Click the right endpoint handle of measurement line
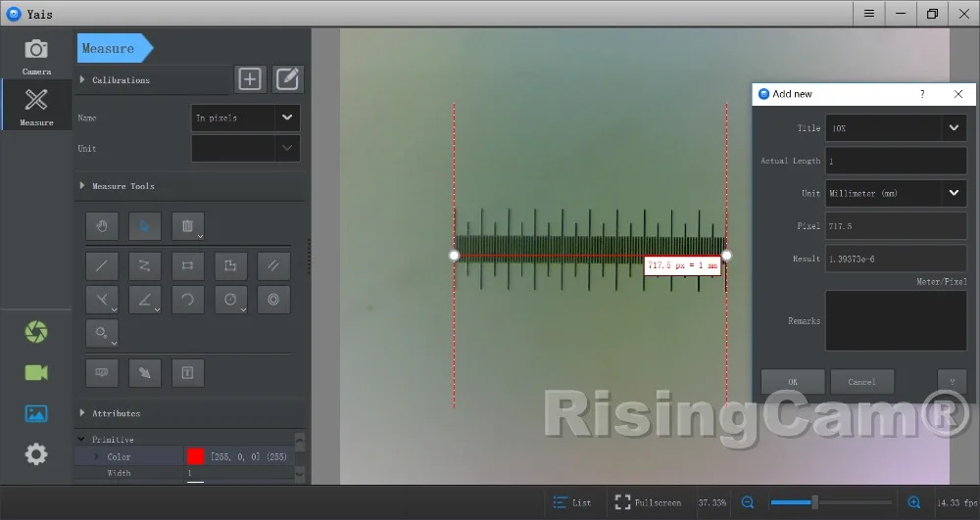 click(x=726, y=255)
